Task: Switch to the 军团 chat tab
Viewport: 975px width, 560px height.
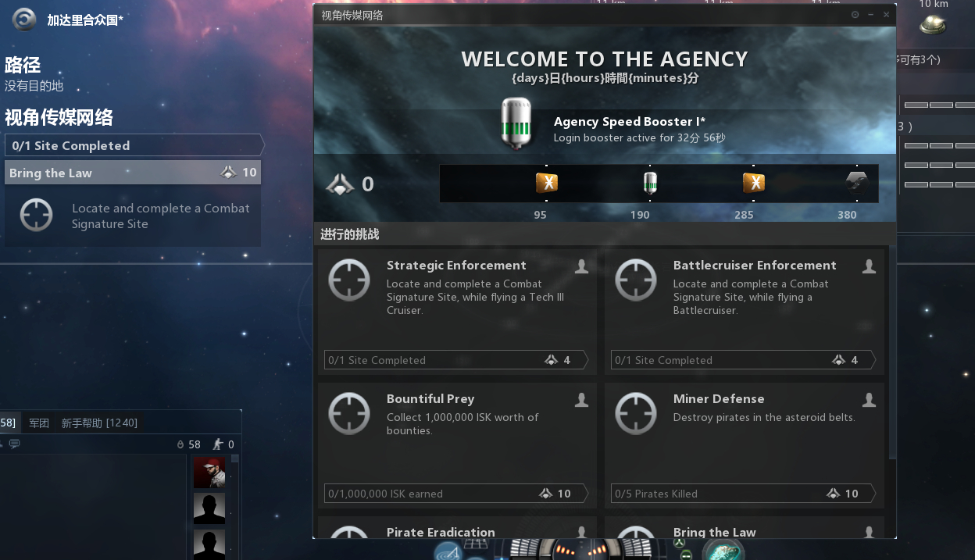Action: point(39,423)
